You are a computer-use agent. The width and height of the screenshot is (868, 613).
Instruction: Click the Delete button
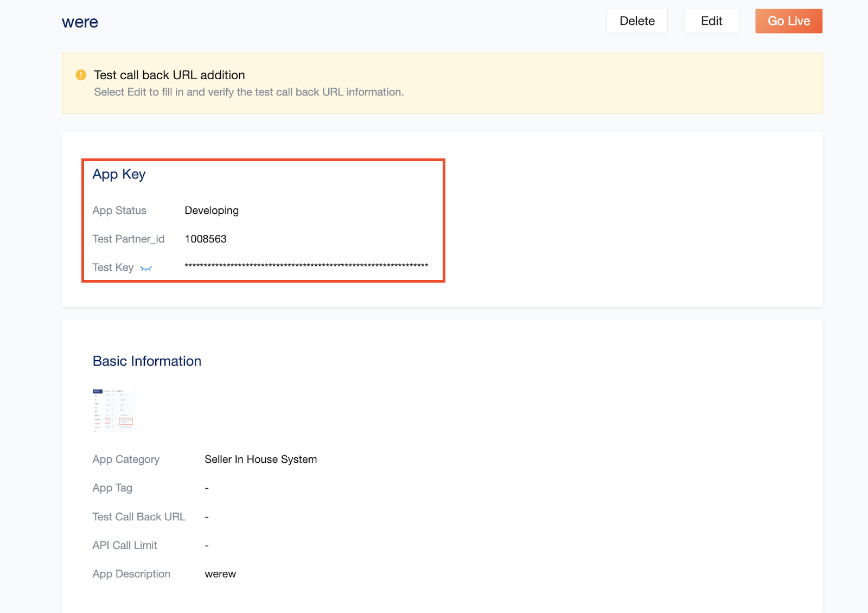pyautogui.click(x=637, y=21)
